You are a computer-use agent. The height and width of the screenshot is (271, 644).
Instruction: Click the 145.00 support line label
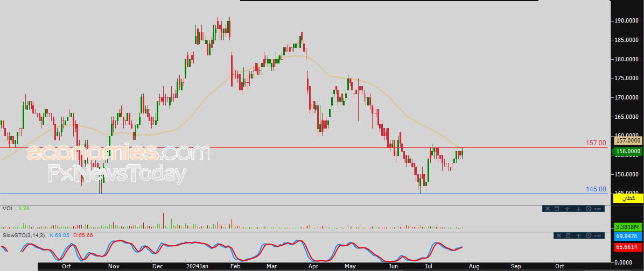coord(596,189)
